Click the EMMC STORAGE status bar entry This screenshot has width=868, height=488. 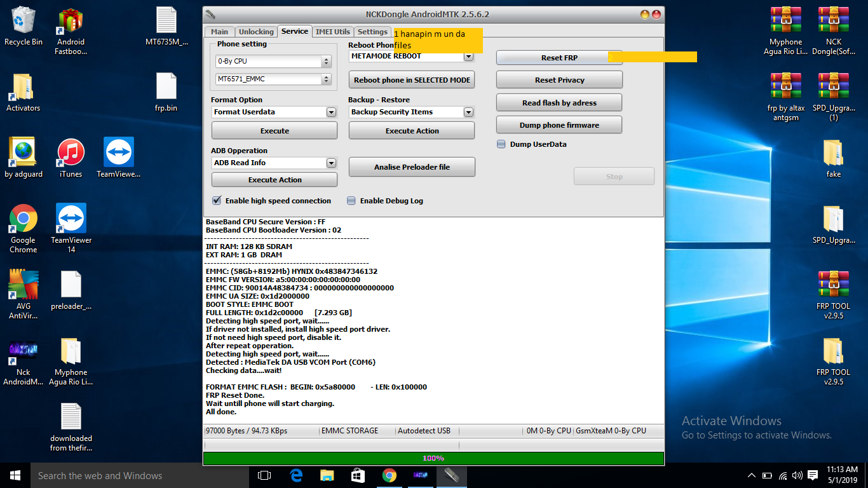click(350, 431)
